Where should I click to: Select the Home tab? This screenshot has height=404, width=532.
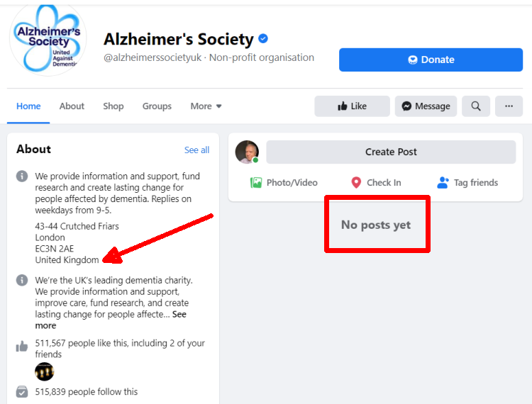point(29,106)
